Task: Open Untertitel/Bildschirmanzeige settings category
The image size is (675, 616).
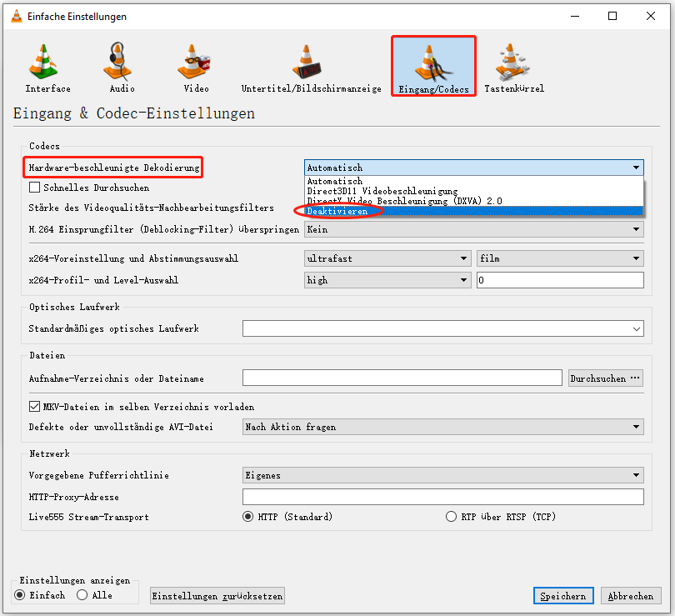Action: click(311, 68)
